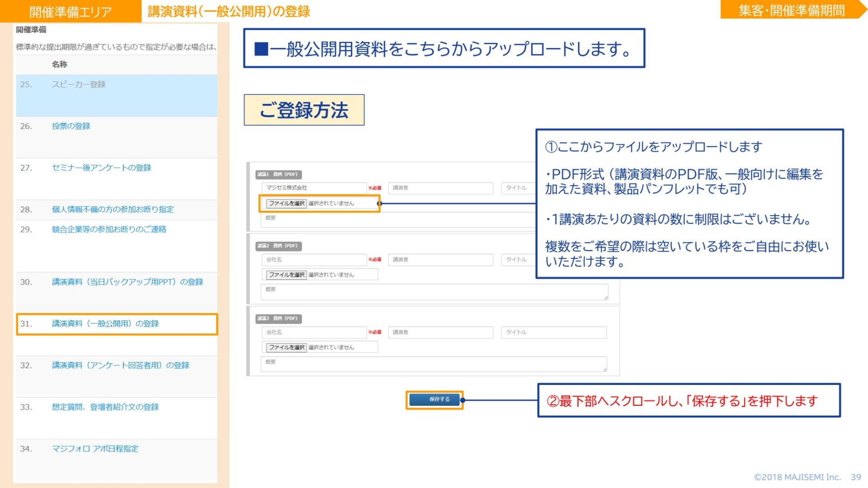Screen dimensions: 868x488
Task: Open マジフォロ アポ日程指定 link
Action: point(95,449)
